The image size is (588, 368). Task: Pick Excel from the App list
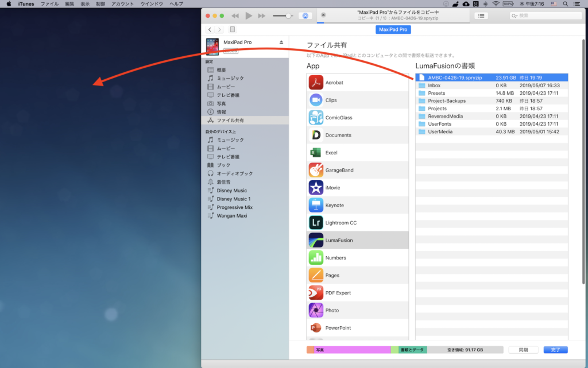pos(357,153)
